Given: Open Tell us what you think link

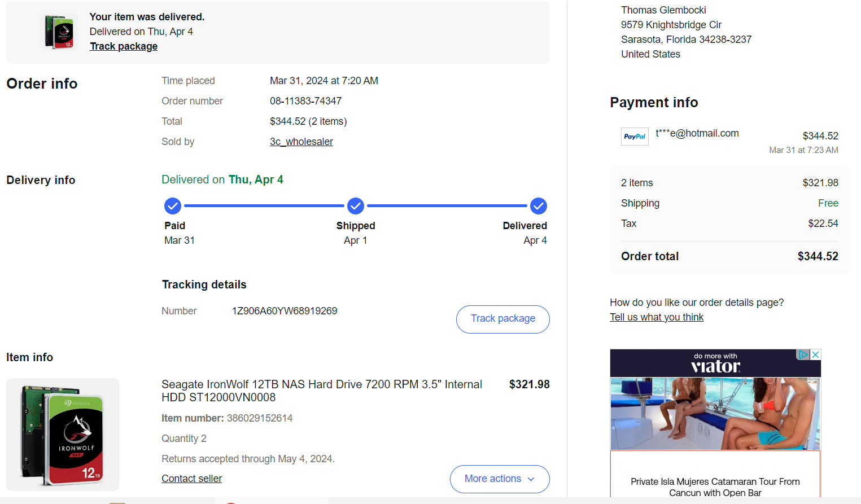Looking at the screenshot, I should (657, 317).
